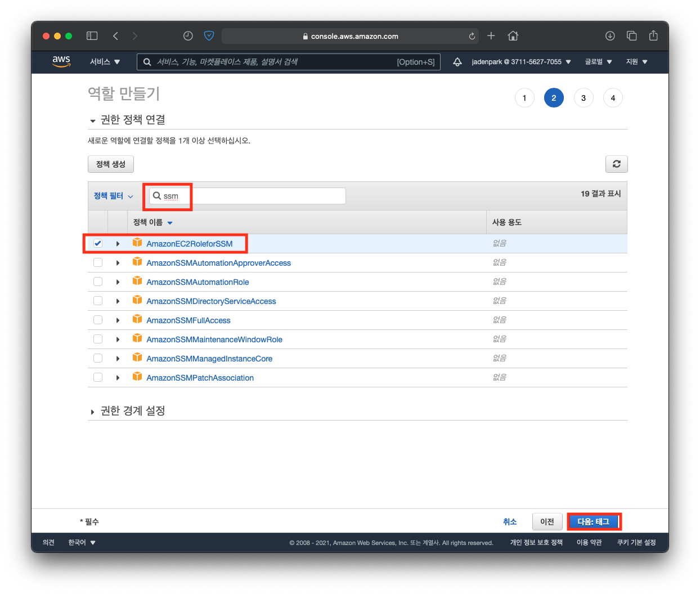
Task: Open the 서비스 menu dropdown
Action: tap(105, 62)
